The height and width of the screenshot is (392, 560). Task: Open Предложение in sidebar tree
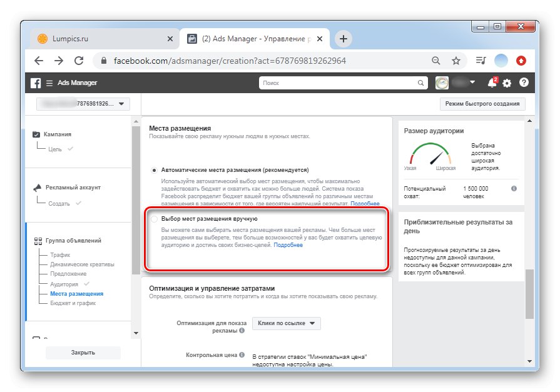coord(68,274)
